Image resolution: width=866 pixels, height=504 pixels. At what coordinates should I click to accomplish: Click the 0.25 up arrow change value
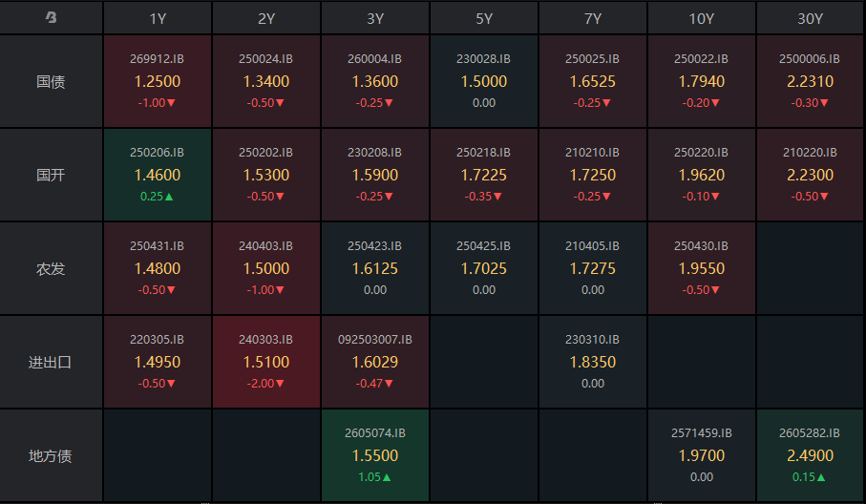(x=158, y=197)
